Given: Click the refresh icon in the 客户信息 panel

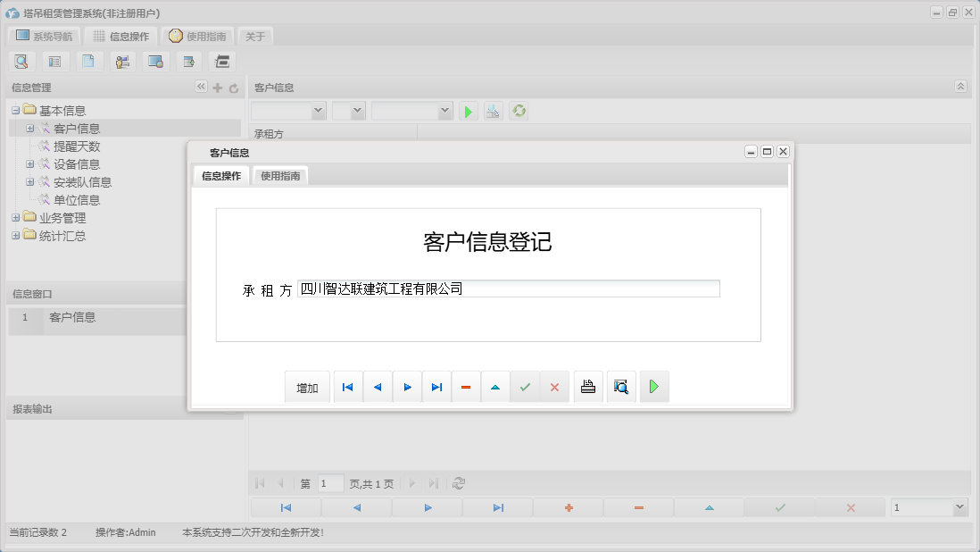Looking at the screenshot, I should pos(519,111).
